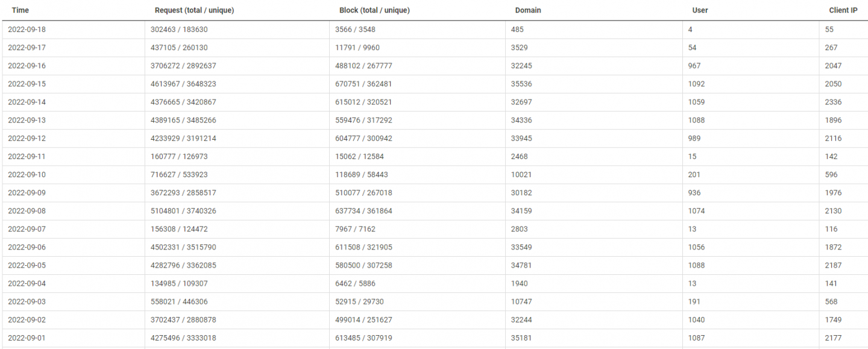The height and width of the screenshot is (349, 868).
Task: Click the Request (total / unique) column header
Action: pyautogui.click(x=194, y=10)
